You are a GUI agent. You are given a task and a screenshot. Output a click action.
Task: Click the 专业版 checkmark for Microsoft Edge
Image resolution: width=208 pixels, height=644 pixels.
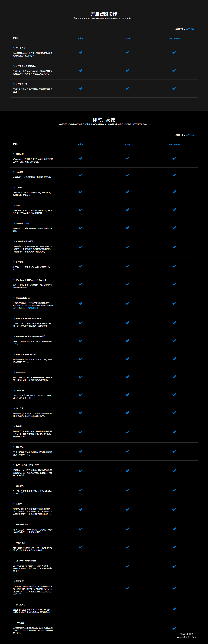click(127, 303)
